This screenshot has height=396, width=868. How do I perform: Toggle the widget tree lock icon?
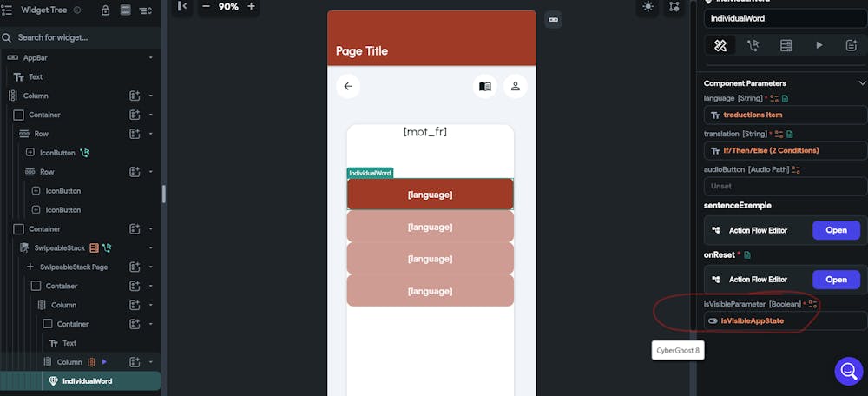(106, 10)
